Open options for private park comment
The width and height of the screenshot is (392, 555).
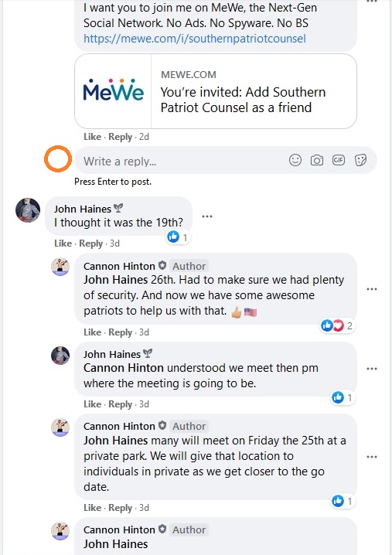tap(372, 457)
